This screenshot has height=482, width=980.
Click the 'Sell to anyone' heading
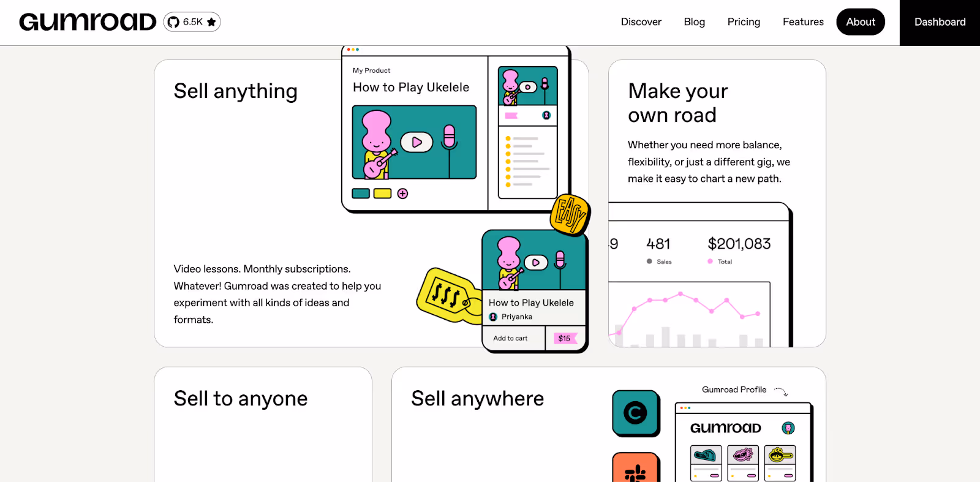[241, 399]
